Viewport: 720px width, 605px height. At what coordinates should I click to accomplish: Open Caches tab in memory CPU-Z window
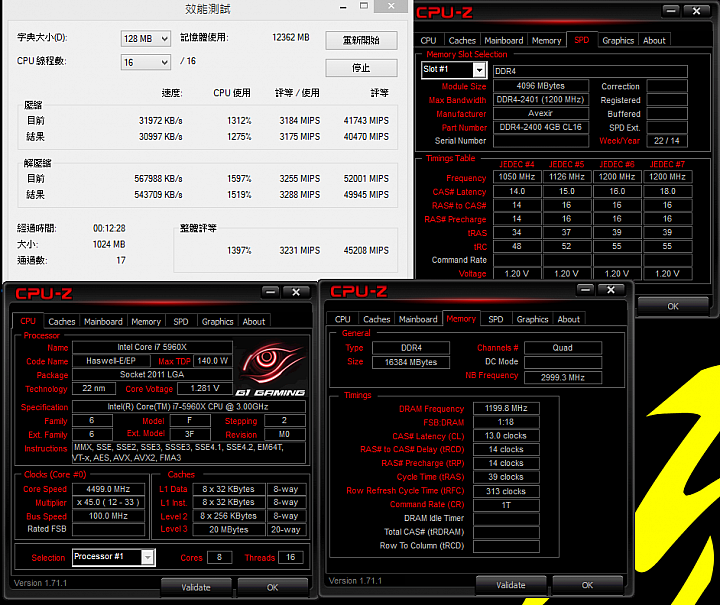click(x=377, y=319)
